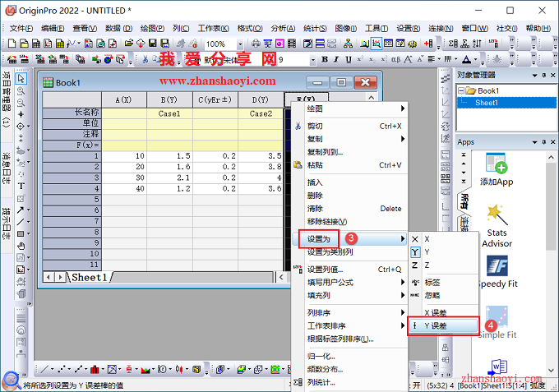This screenshot has height=392, width=559.
Task: Click the Add New Columns icon
Action: click(x=428, y=44)
